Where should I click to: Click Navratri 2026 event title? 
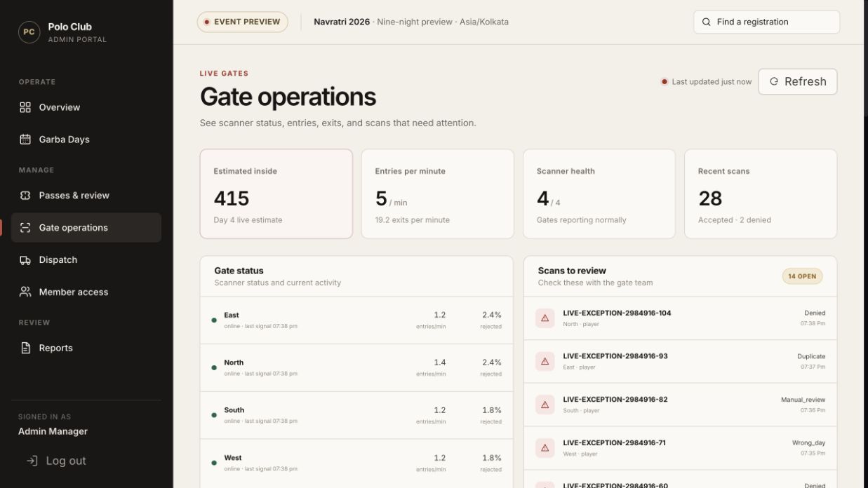342,22
